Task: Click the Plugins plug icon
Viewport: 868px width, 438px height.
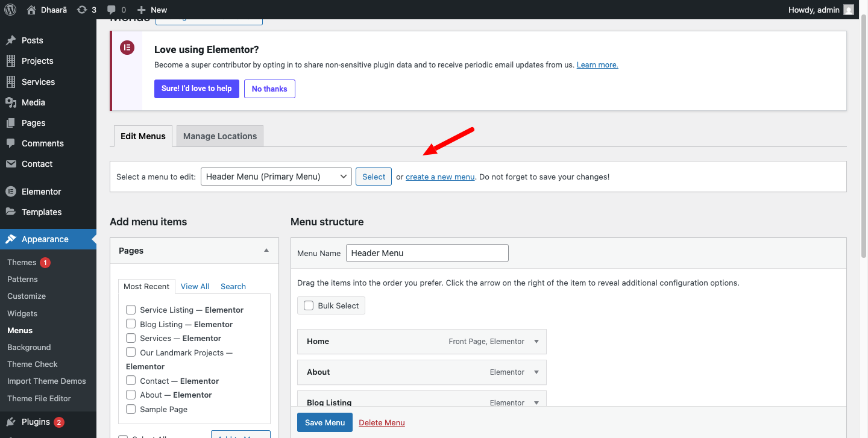Action: click(x=11, y=422)
